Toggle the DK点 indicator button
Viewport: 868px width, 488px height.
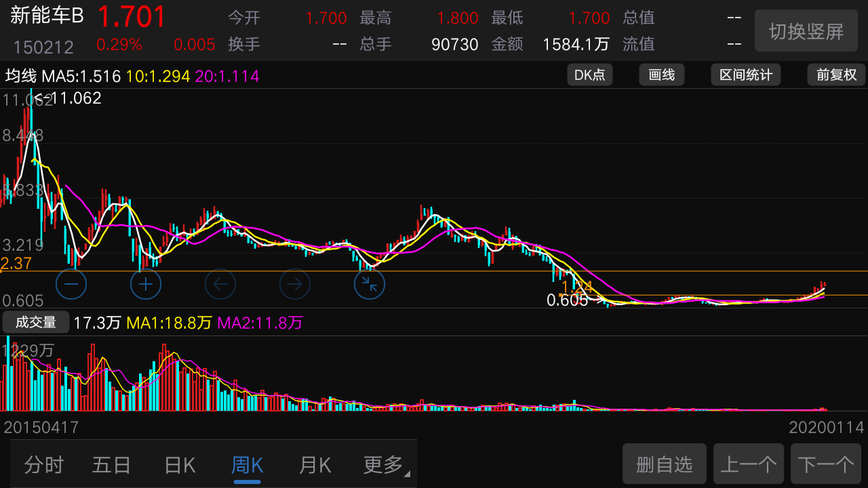pos(590,75)
